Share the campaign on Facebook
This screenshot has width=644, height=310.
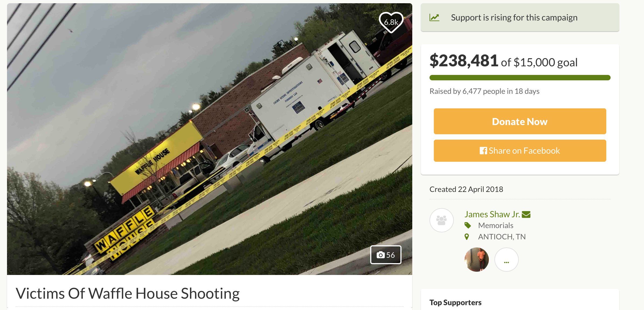click(520, 151)
